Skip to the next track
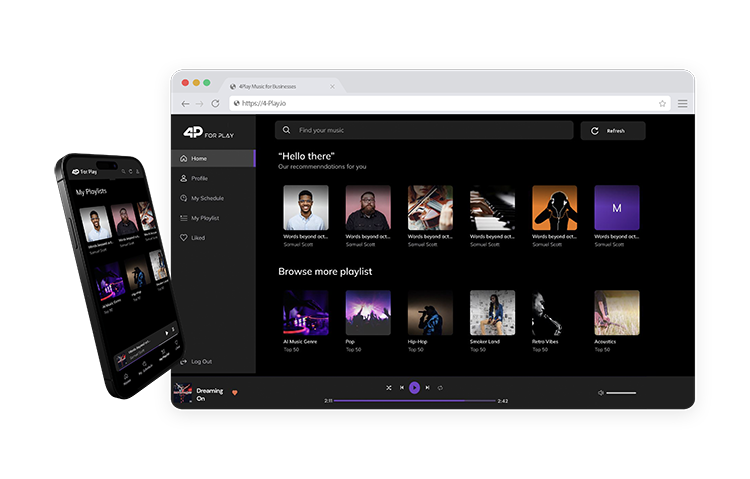Image resolution: width=750 pixels, height=479 pixels. tap(428, 388)
